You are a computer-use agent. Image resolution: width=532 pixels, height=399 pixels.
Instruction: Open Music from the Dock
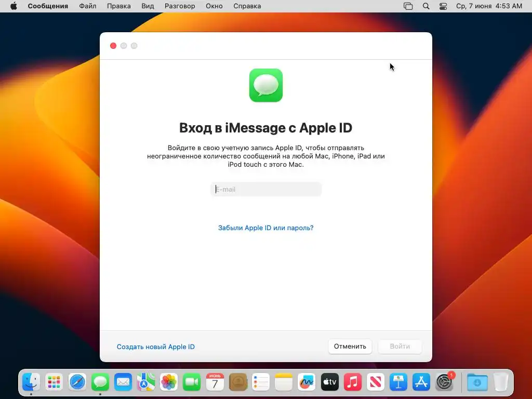[x=353, y=382]
